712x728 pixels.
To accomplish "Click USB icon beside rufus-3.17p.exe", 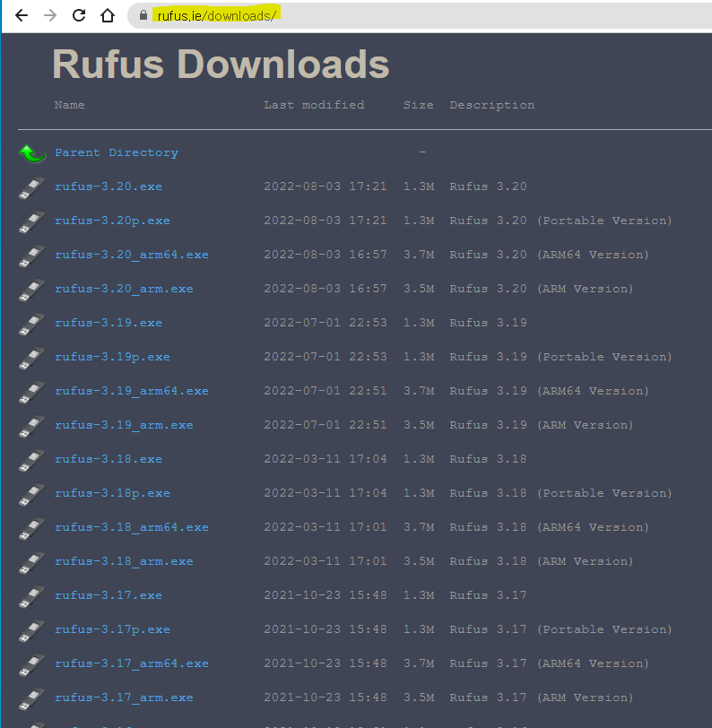I will 31,630.
